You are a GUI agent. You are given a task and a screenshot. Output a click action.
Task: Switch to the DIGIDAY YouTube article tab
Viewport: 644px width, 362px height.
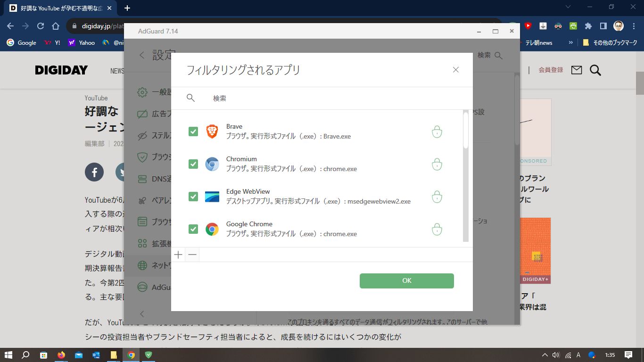(x=57, y=8)
